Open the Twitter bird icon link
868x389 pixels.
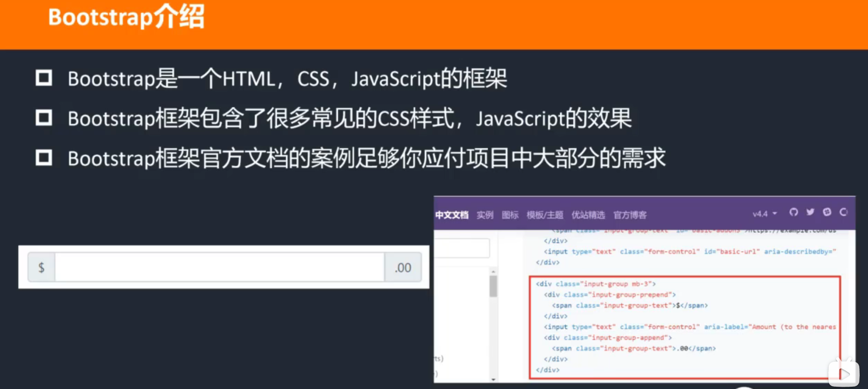click(810, 212)
